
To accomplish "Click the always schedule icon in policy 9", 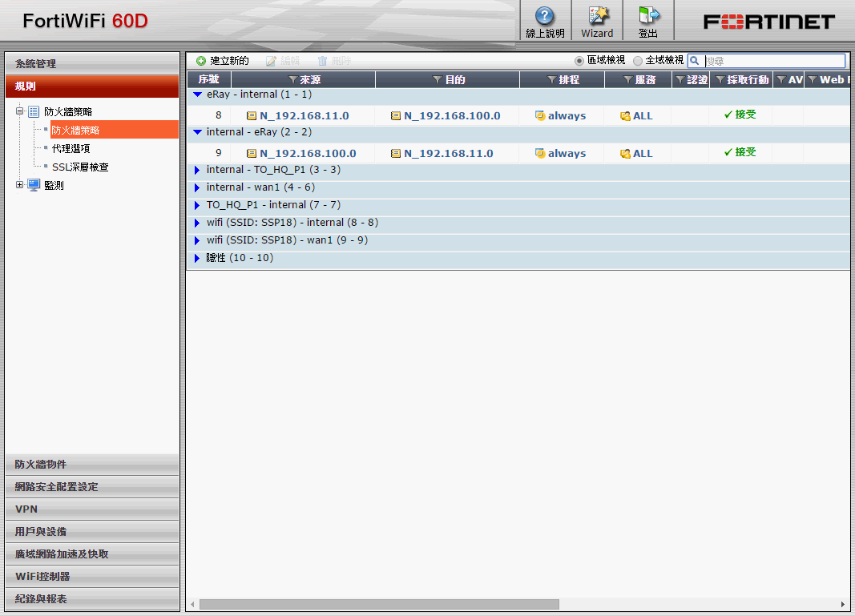I will point(540,153).
